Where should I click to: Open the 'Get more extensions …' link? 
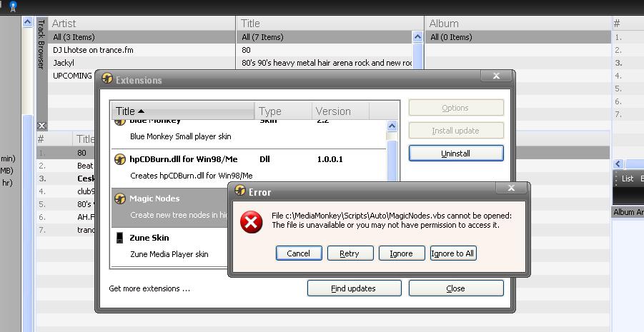pos(149,288)
